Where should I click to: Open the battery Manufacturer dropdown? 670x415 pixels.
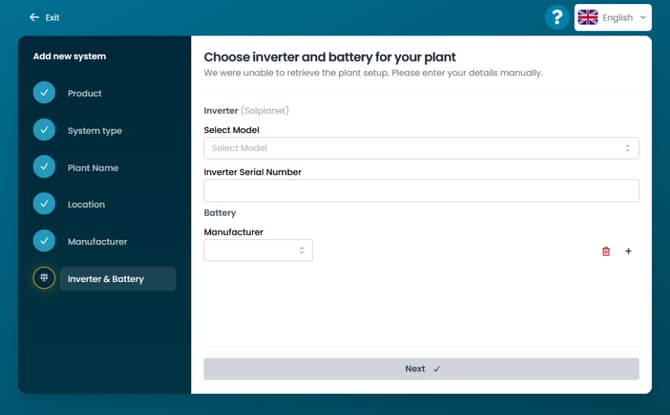tap(258, 250)
